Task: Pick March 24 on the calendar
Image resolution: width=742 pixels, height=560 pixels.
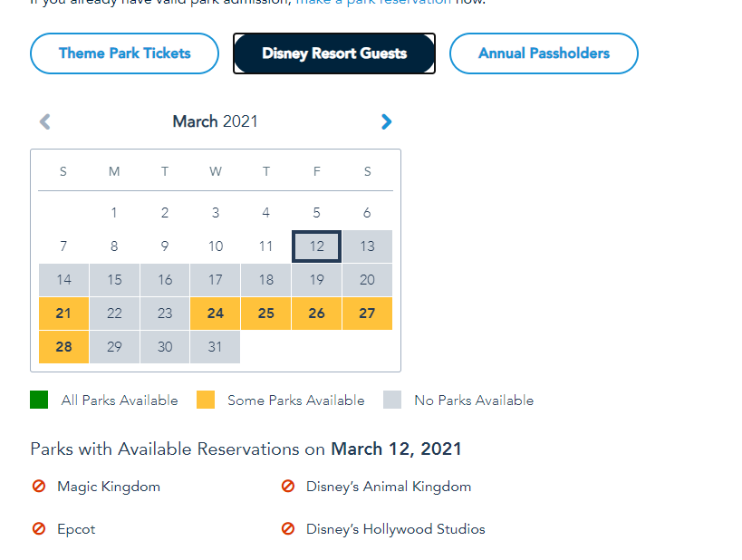Action: coord(216,314)
